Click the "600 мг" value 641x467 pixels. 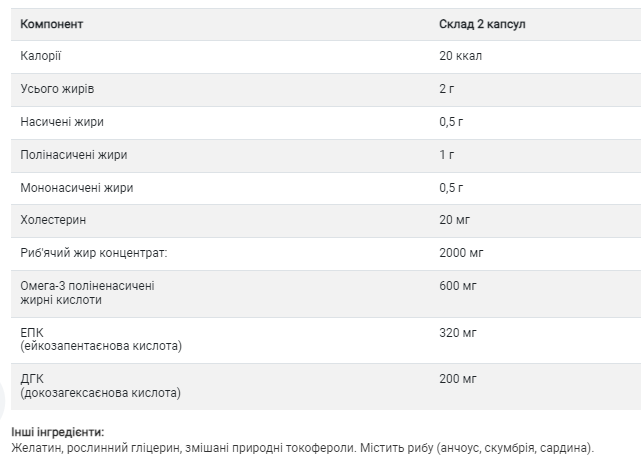[460, 286]
